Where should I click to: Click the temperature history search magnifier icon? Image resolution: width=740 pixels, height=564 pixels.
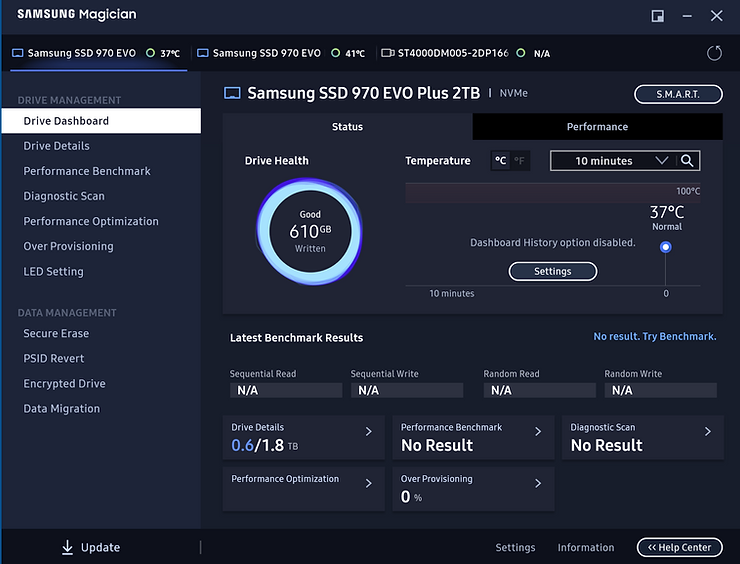point(687,161)
